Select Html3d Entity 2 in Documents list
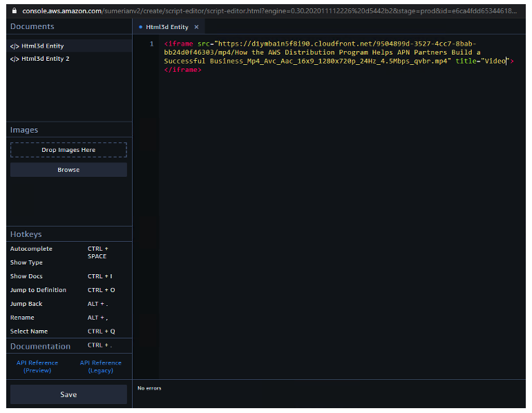 pos(45,59)
